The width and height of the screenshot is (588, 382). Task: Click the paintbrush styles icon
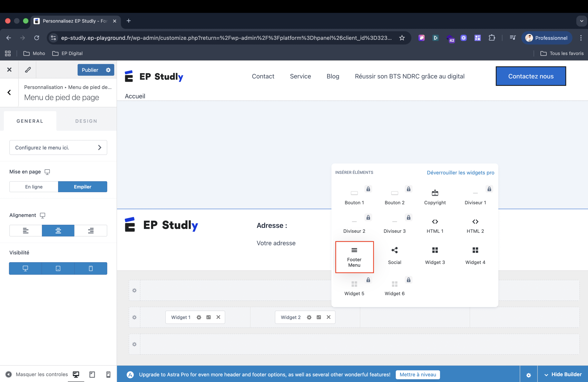(x=28, y=70)
